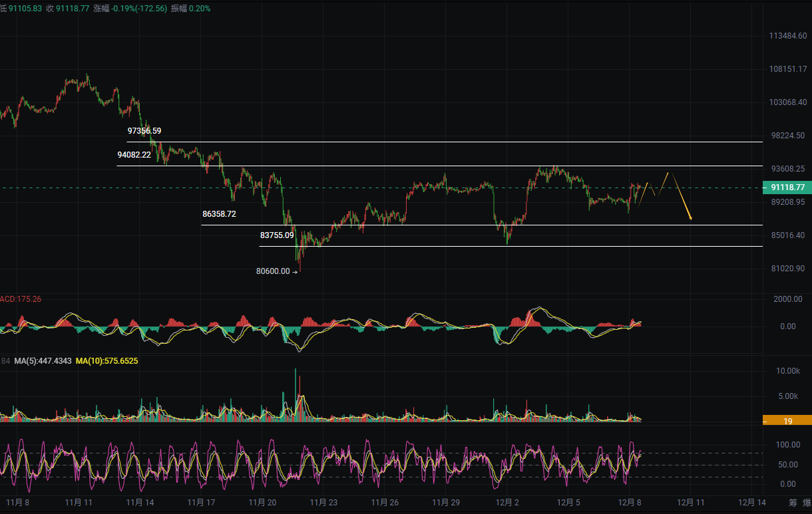Click the 113484.60 price axis label
The height and width of the screenshot is (514, 812).
[789, 36]
